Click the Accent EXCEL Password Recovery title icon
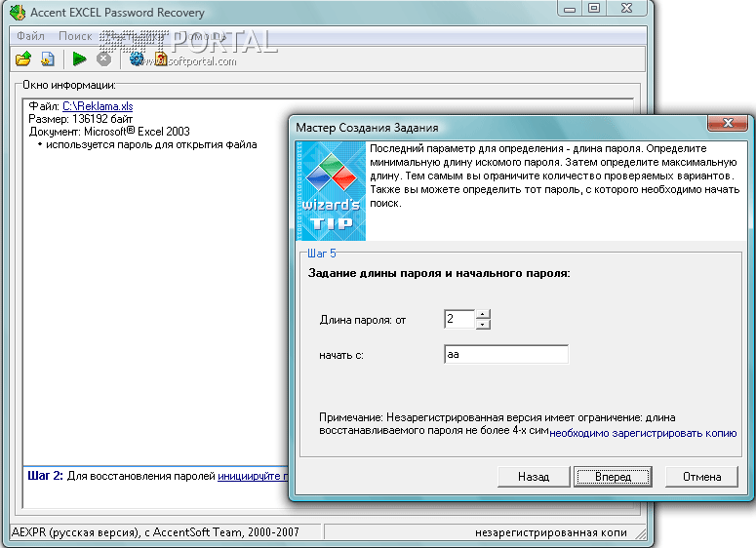Image resolution: width=756 pixels, height=548 pixels. (x=18, y=13)
